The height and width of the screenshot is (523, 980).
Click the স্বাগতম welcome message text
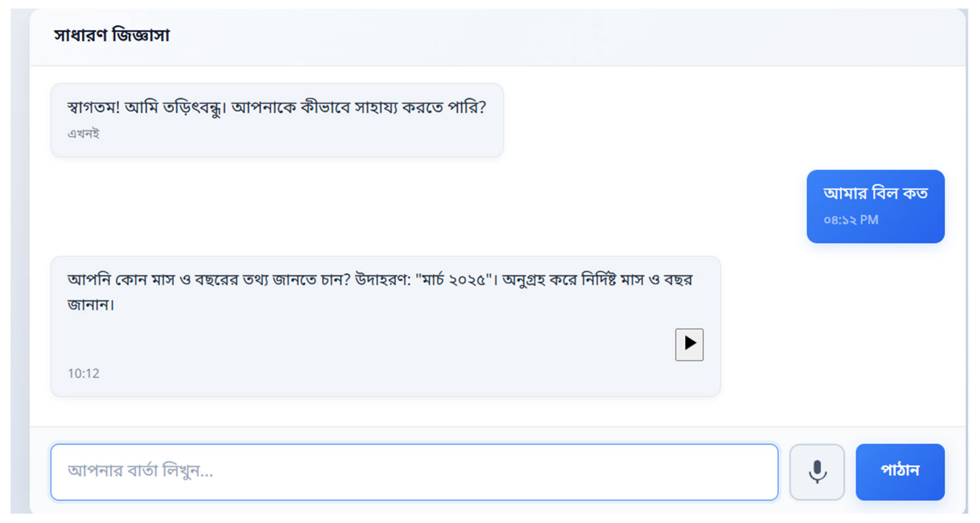[277, 108]
